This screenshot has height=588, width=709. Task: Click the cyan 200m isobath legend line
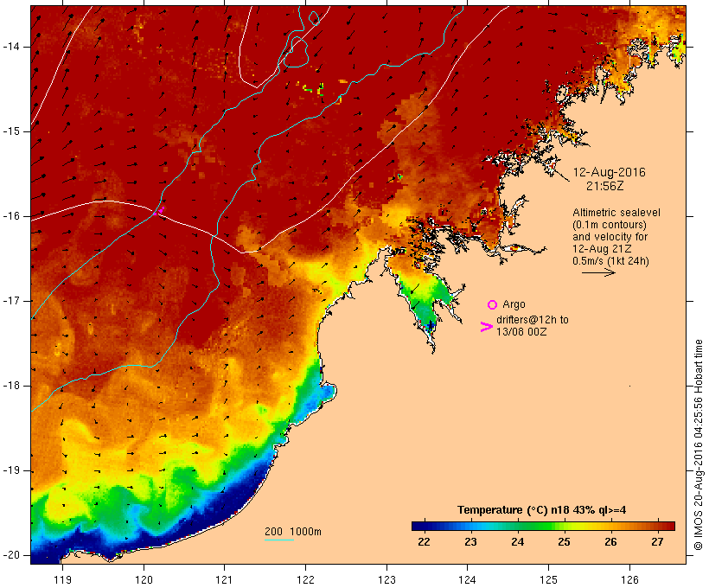pos(279,540)
